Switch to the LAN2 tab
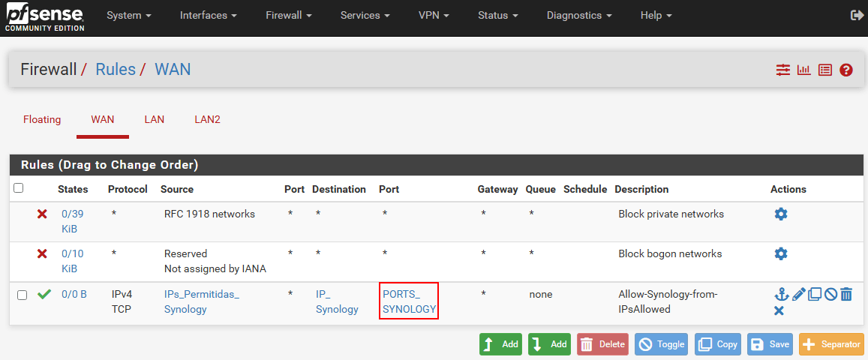This screenshot has height=360, width=868. 208,119
